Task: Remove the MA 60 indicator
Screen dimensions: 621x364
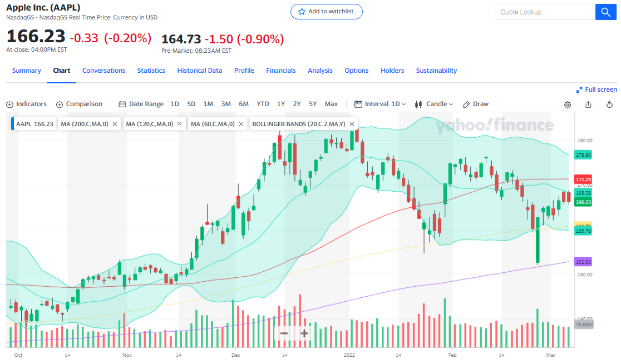Action: pos(241,124)
